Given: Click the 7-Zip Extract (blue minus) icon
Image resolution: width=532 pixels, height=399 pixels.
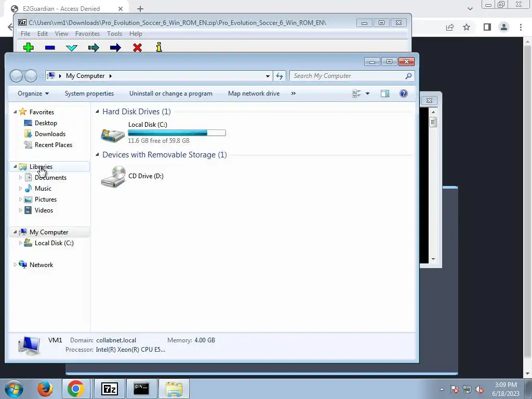Looking at the screenshot, I should pos(50,48).
